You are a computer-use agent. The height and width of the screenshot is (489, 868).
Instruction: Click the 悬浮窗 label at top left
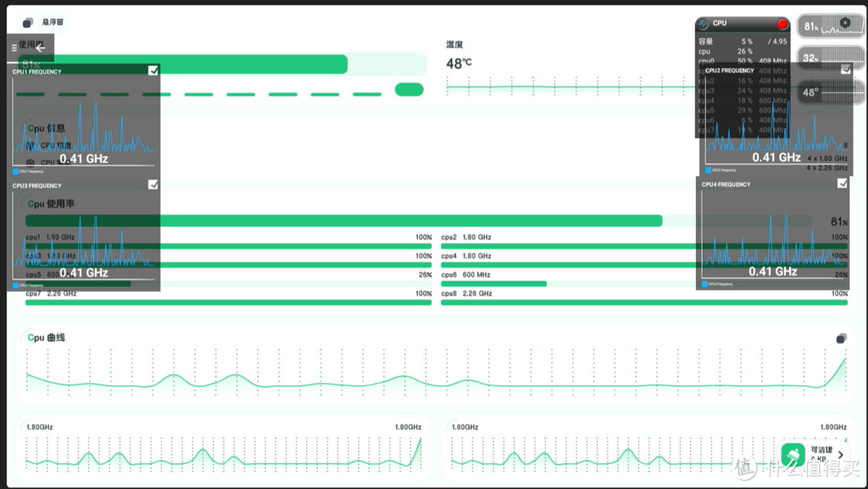click(x=52, y=22)
